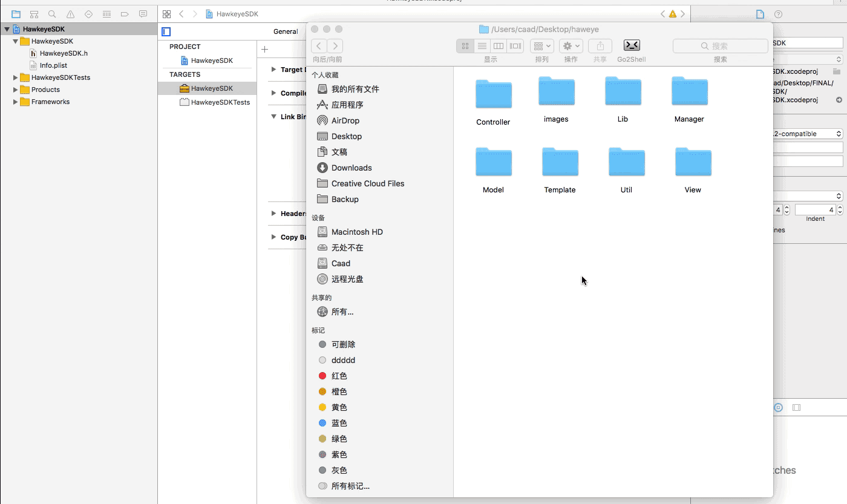Switch Finder to icon view

(465, 46)
